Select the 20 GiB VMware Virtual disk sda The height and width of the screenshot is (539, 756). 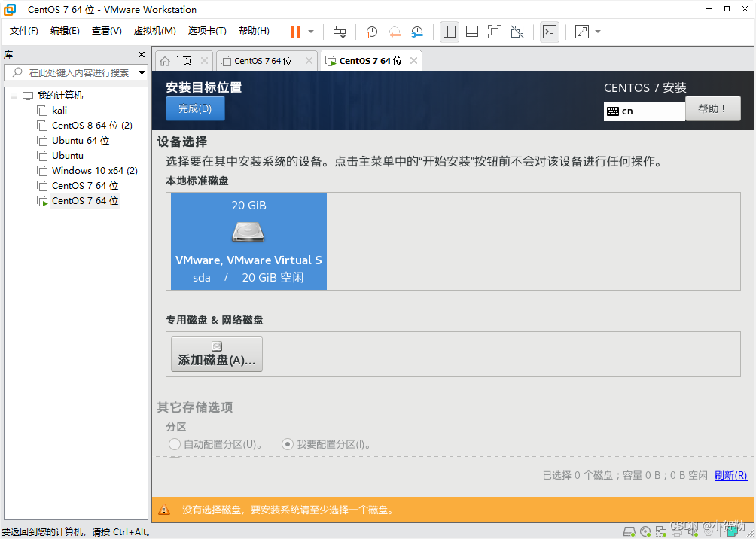pos(248,241)
